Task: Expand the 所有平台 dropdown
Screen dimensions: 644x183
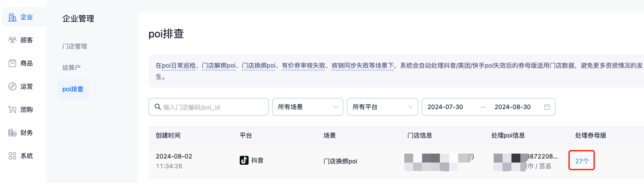Action: 382,107
